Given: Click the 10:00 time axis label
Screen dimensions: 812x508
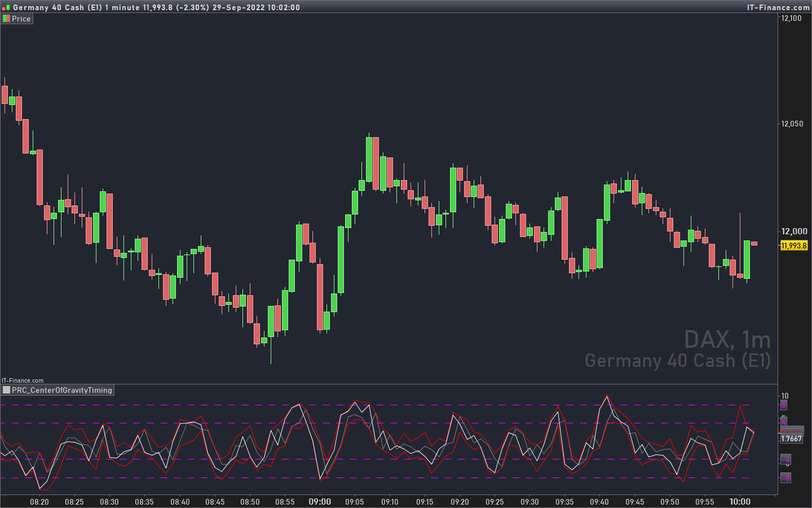Looking at the screenshot, I should click(x=740, y=501).
